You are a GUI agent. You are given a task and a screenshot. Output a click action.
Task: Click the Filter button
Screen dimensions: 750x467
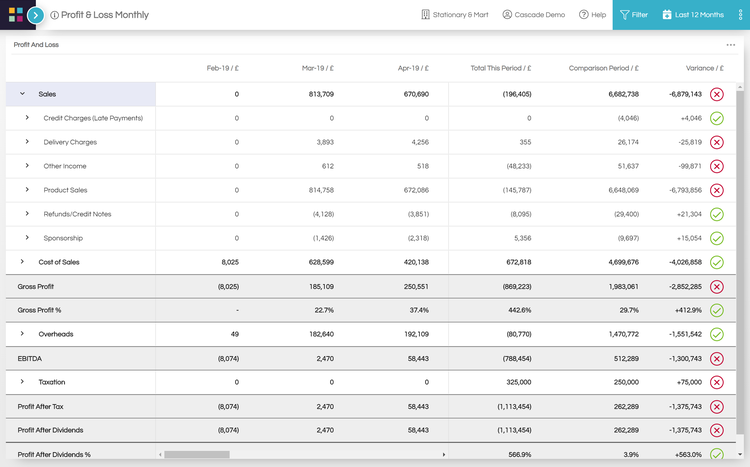(634, 15)
